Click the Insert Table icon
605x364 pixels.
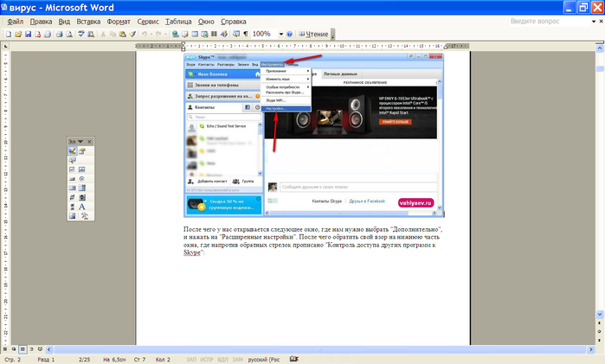(195, 35)
